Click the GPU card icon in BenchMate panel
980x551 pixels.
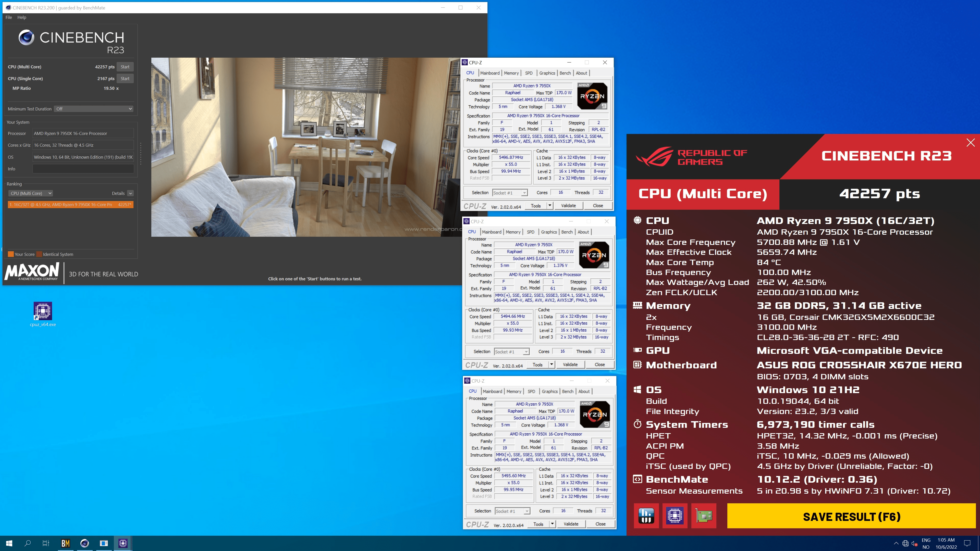[703, 516]
